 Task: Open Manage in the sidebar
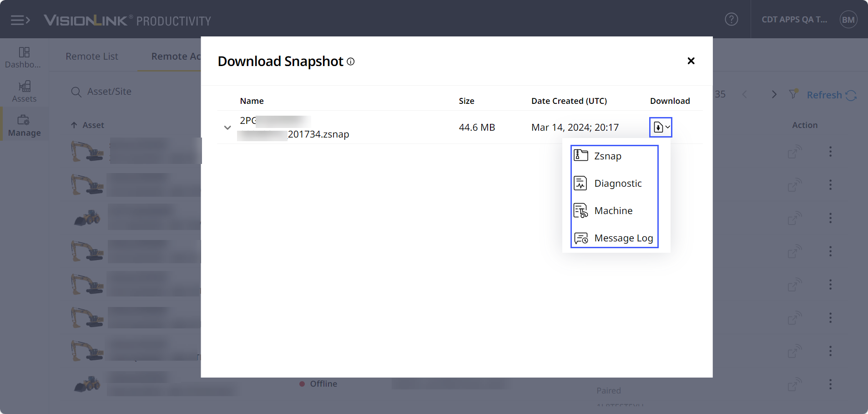click(x=24, y=126)
